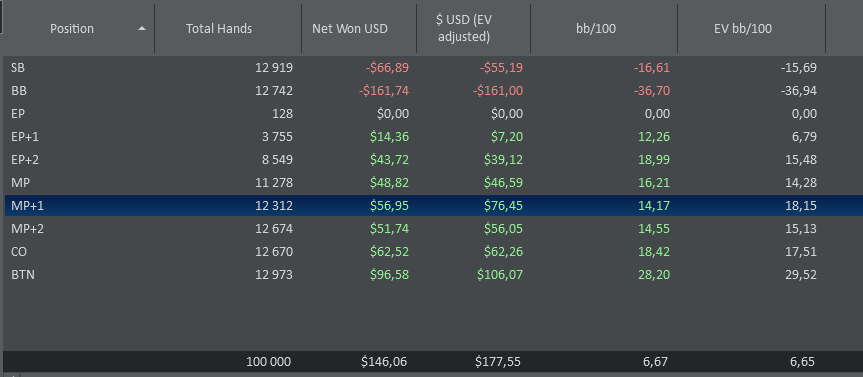
Task: Click the EV bb/100 column header
Action: pos(751,29)
